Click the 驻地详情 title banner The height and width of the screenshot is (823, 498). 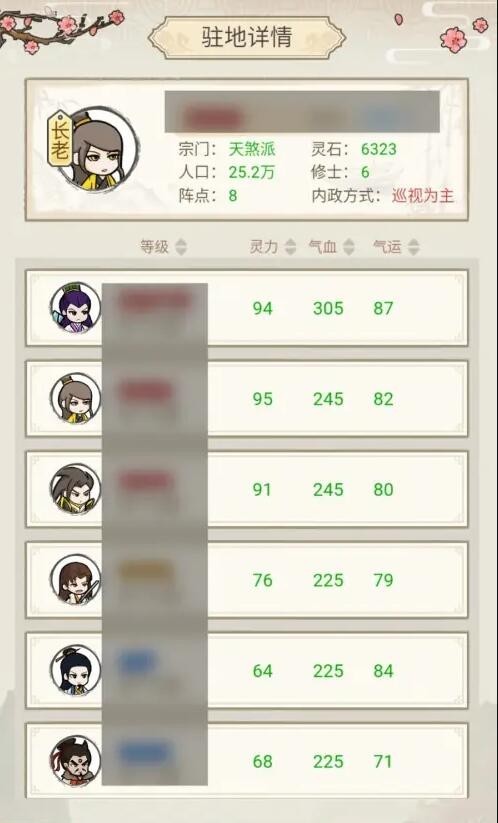tap(247, 37)
